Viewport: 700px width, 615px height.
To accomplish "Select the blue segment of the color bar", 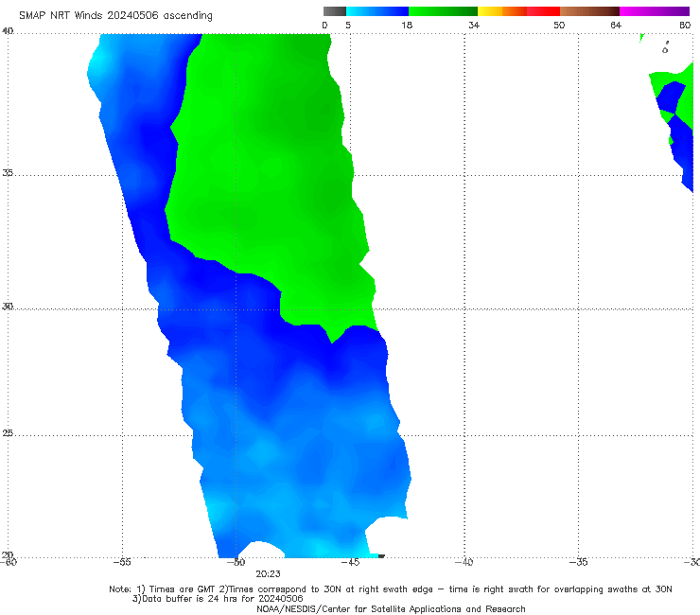I will 377,11.
